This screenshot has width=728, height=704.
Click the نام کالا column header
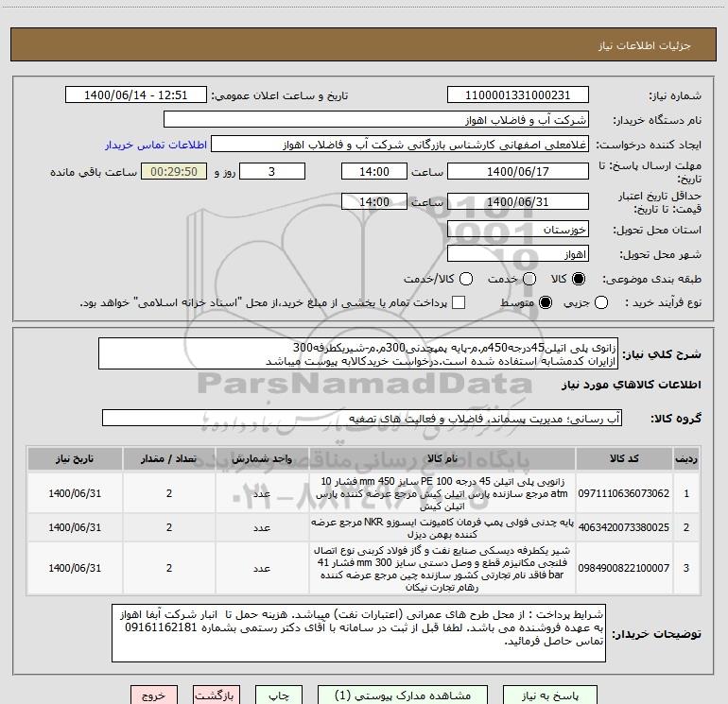click(442, 458)
